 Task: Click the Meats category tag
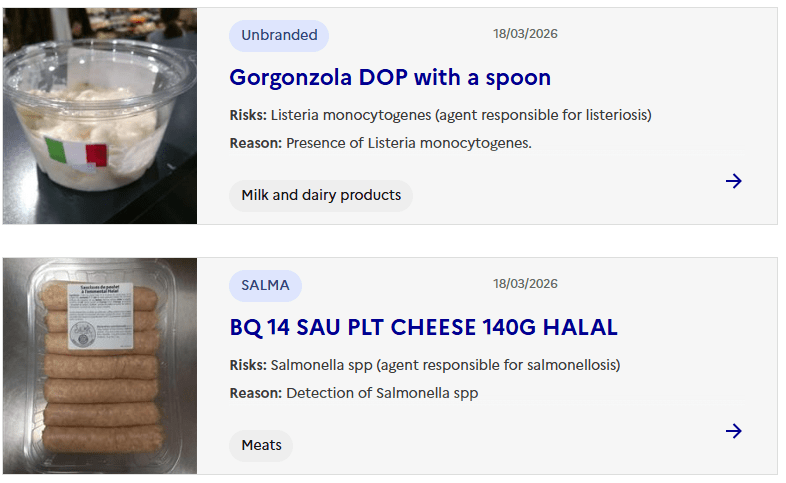tap(261, 445)
